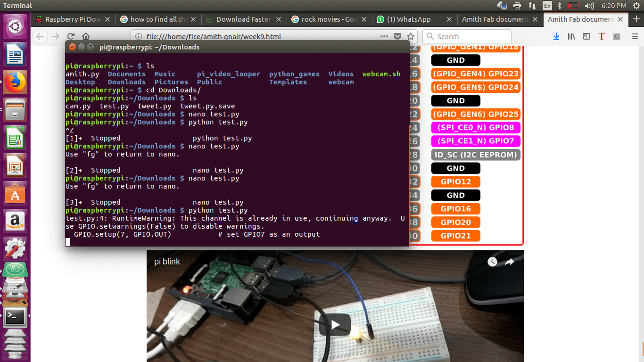Go to Firefox home page
Screen dimensions: 644x362
coord(86,36)
